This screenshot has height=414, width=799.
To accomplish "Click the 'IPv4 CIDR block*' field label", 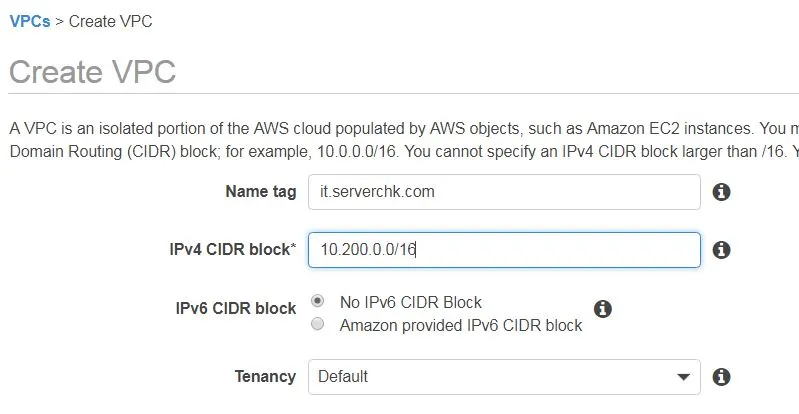I will pyautogui.click(x=233, y=249).
